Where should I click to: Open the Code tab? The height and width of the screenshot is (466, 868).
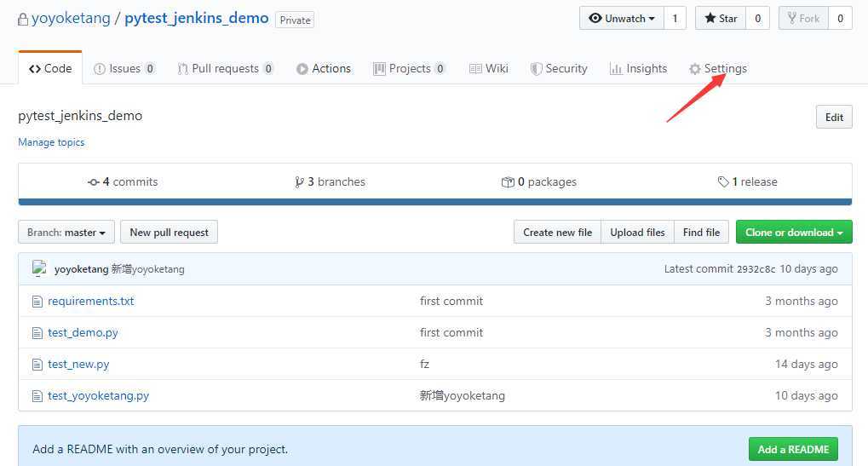click(50, 69)
